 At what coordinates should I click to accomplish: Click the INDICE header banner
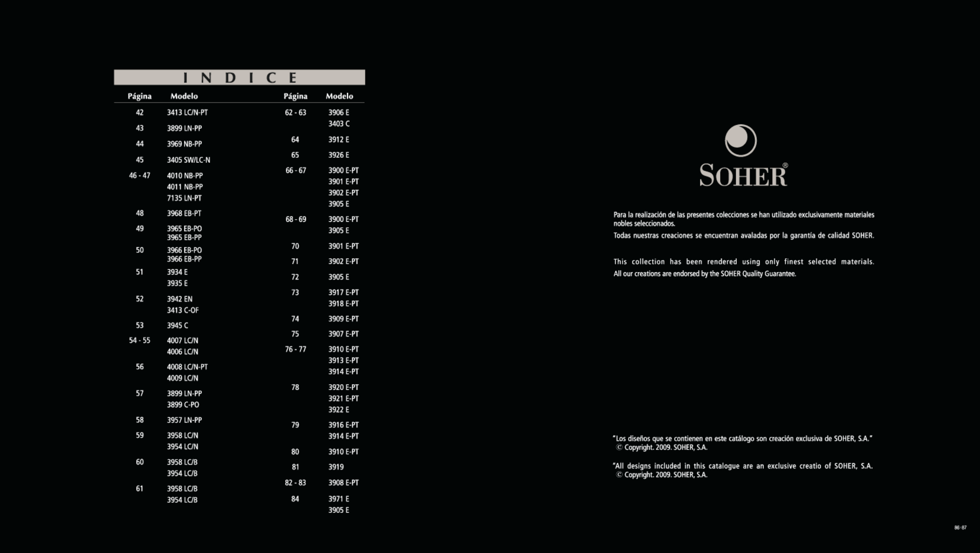click(239, 77)
